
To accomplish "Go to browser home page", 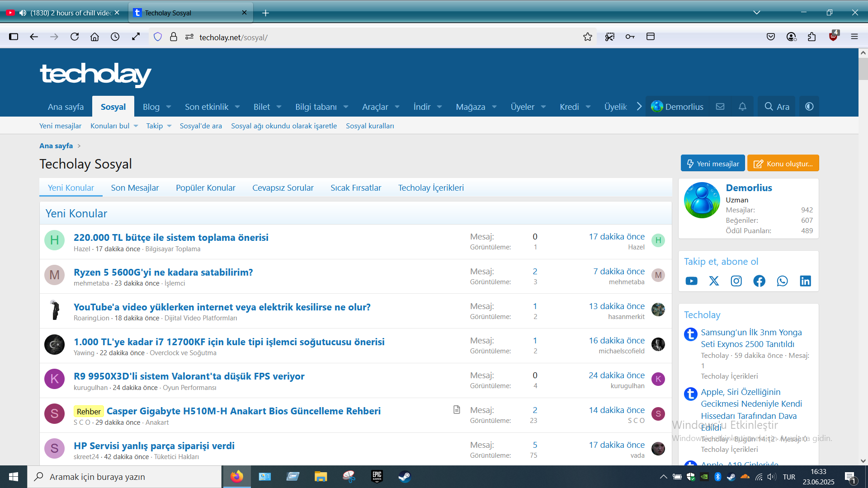I will pos(94,37).
